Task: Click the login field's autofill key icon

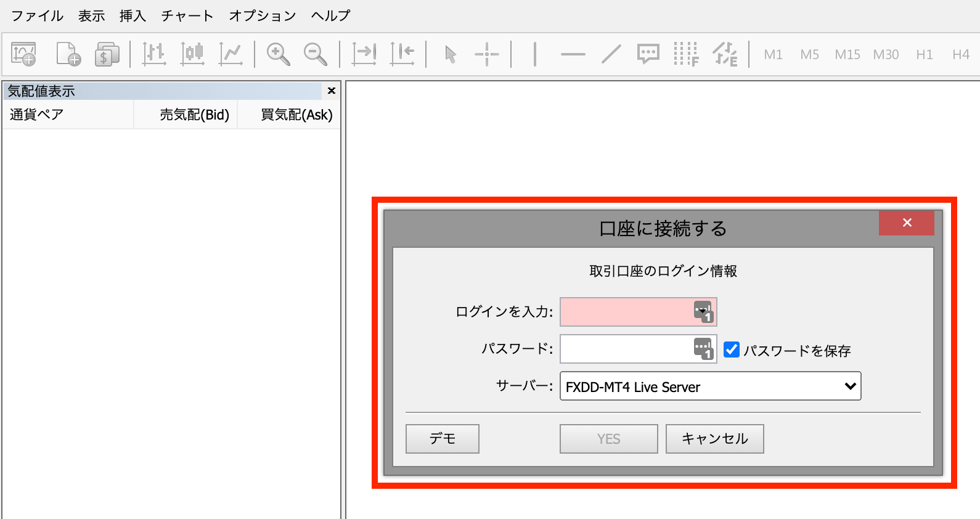Action: pyautogui.click(x=703, y=312)
